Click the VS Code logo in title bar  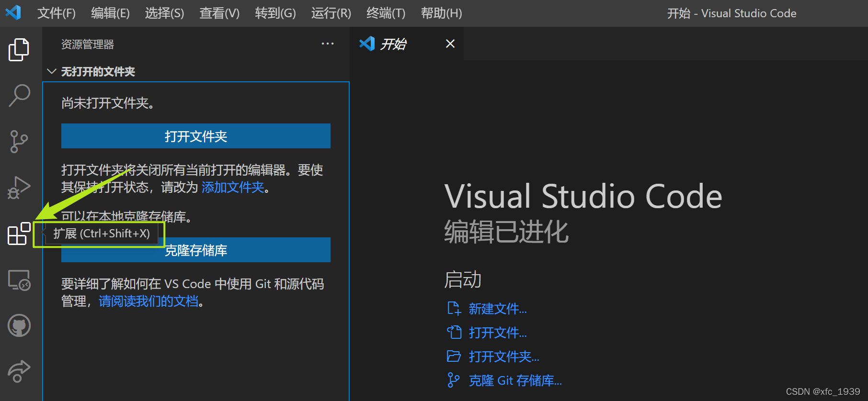coord(13,12)
